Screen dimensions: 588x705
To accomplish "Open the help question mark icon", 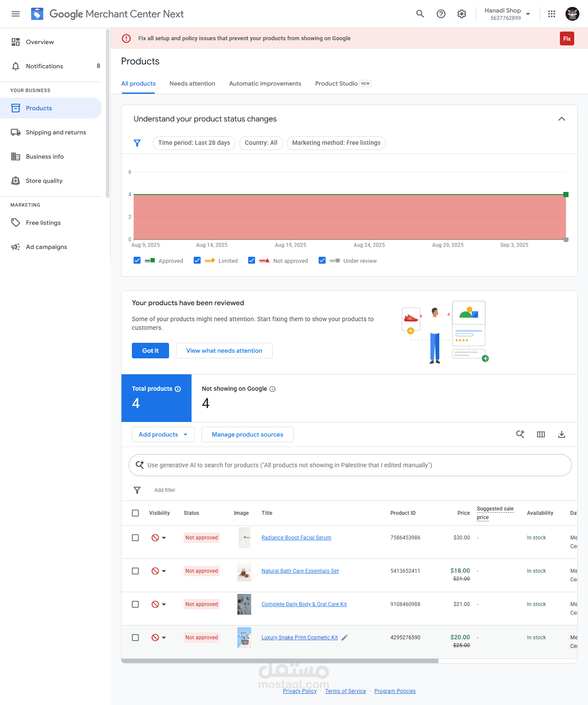I will point(441,14).
